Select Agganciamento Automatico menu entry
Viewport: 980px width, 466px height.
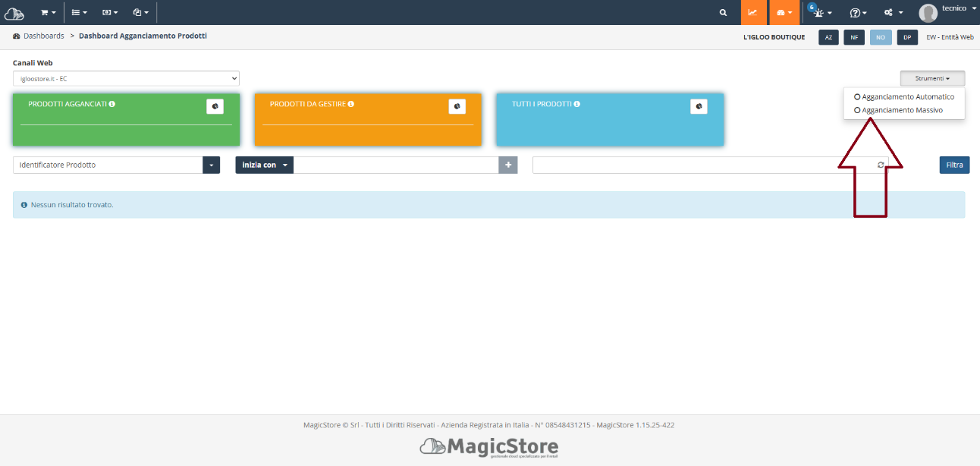pyautogui.click(x=904, y=96)
